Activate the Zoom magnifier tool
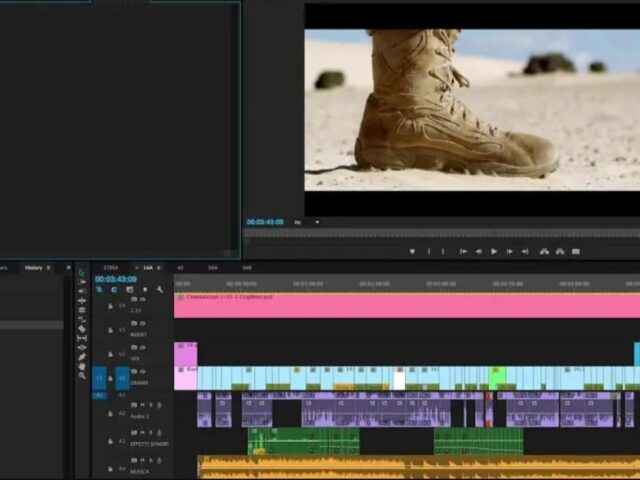 point(82,375)
